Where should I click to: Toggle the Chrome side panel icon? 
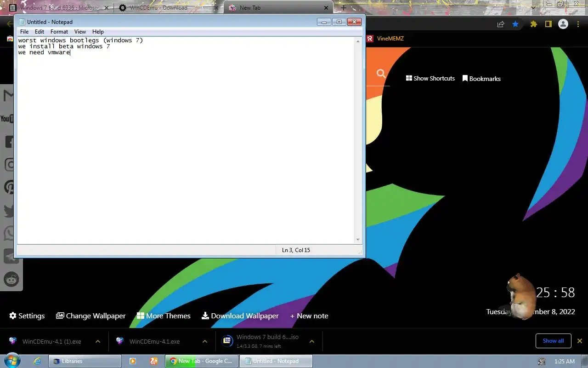coord(548,24)
